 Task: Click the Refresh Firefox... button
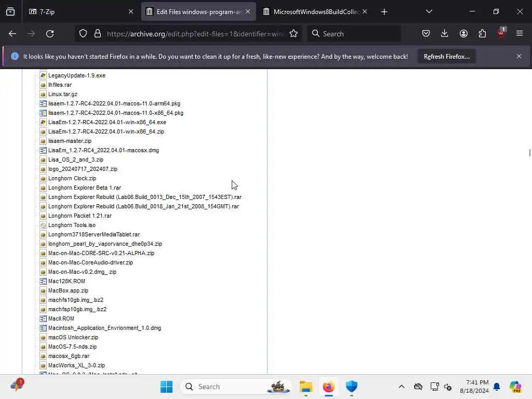[x=446, y=56]
